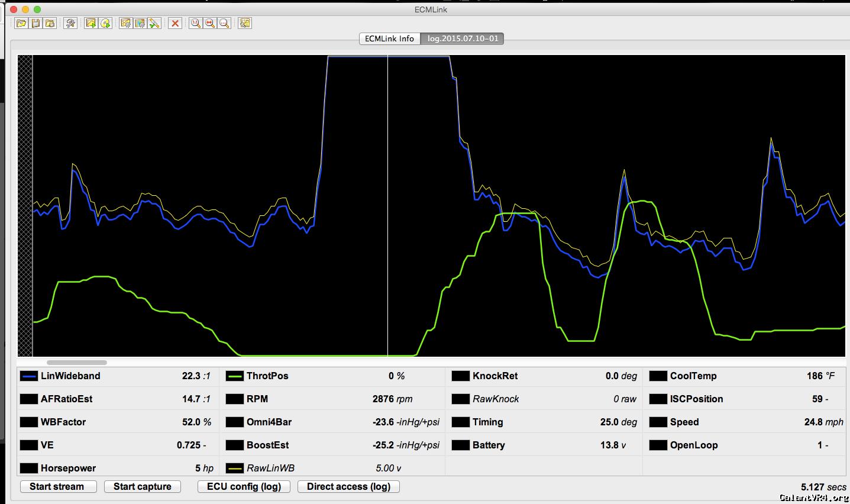
Task: Open ECU config (log)
Action: 244,486
